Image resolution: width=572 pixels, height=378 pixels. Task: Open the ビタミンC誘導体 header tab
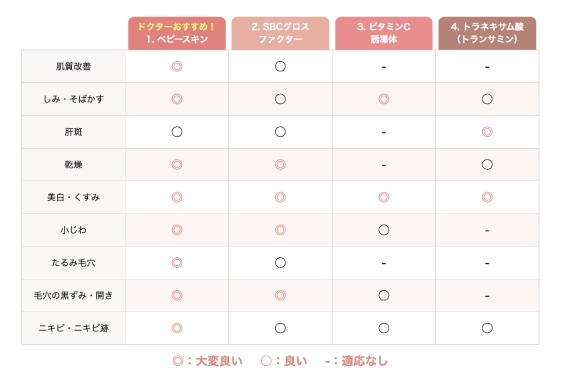coord(384,33)
